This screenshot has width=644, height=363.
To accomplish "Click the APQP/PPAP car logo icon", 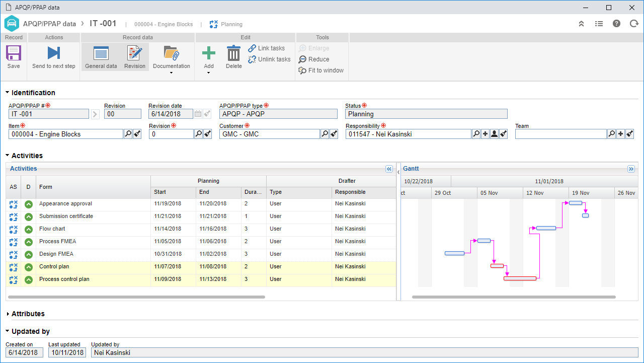I will (x=12, y=24).
